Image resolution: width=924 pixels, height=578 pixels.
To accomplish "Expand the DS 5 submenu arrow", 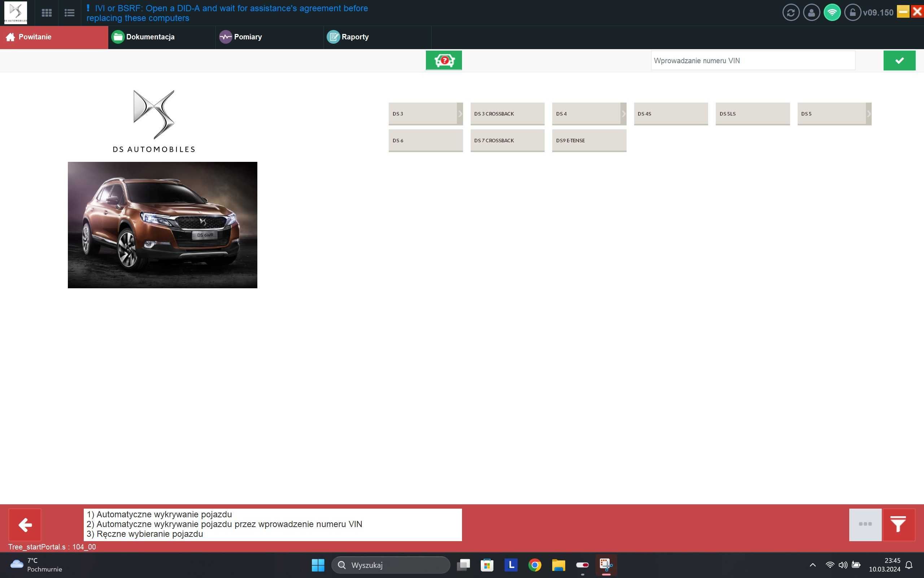I will [x=869, y=114].
